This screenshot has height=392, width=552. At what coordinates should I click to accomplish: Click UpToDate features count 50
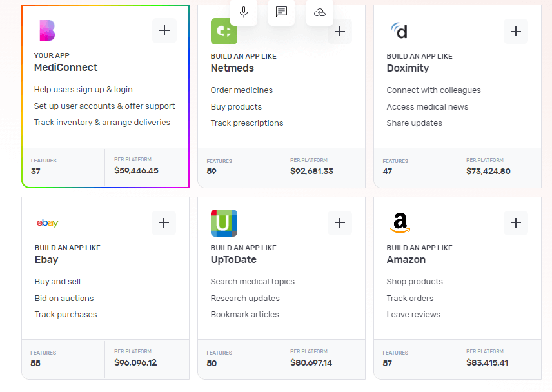coord(212,364)
